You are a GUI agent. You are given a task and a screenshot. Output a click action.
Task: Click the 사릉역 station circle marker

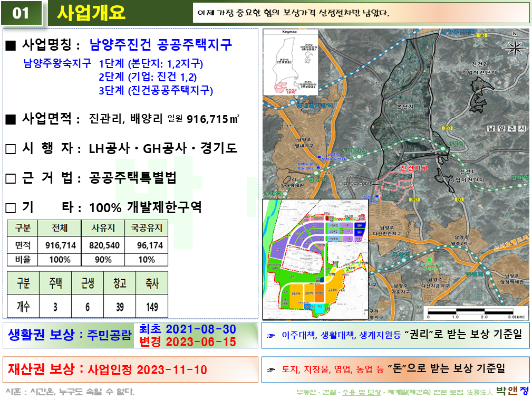443,149
